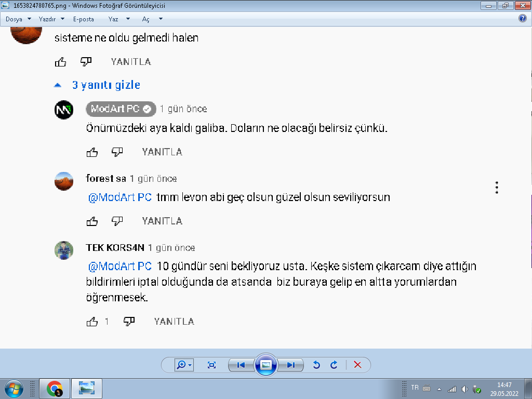This screenshot has height=399, width=532.
Task: Fit image to window actual size icon
Action: pyautogui.click(x=211, y=365)
